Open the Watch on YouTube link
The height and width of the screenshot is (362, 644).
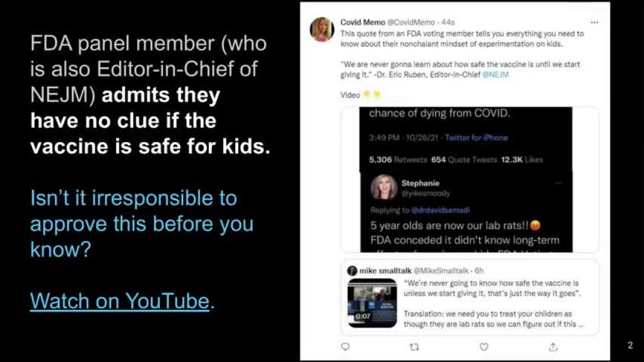120,301
